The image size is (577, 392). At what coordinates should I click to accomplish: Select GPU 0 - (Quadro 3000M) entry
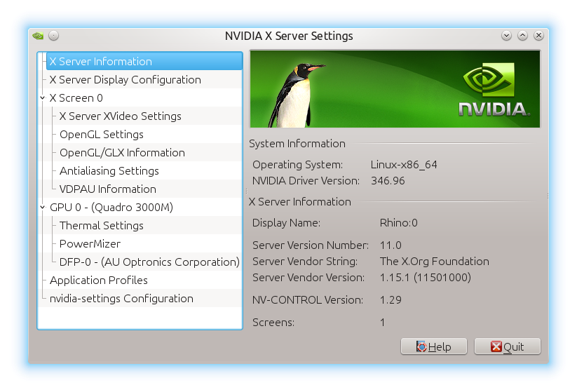(111, 208)
